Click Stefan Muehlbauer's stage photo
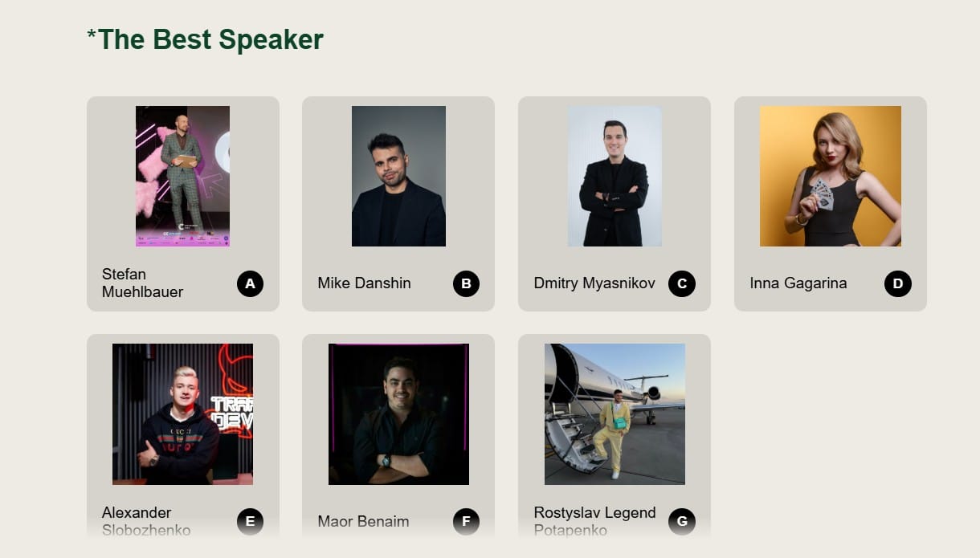Screen dimensions: 980x558 pyautogui.click(x=182, y=176)
